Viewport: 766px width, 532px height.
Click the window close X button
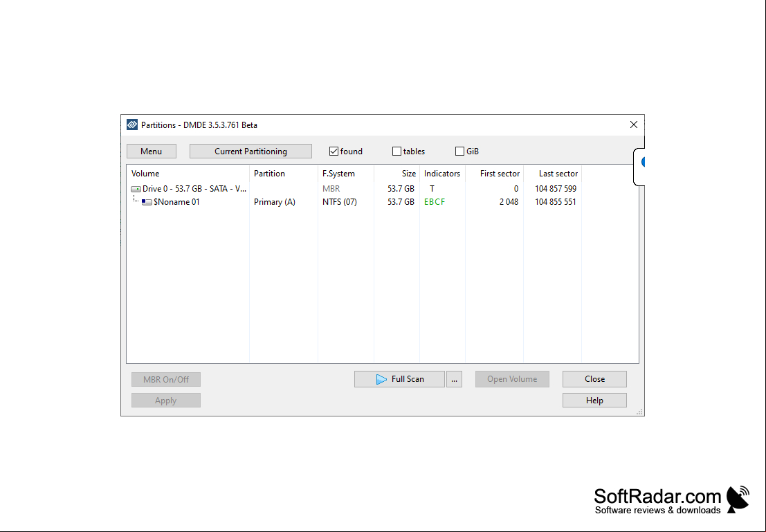(x=634, y=125)
